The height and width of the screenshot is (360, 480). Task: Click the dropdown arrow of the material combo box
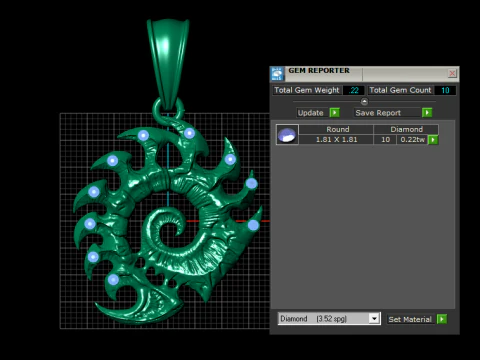[x=374, y=319]
